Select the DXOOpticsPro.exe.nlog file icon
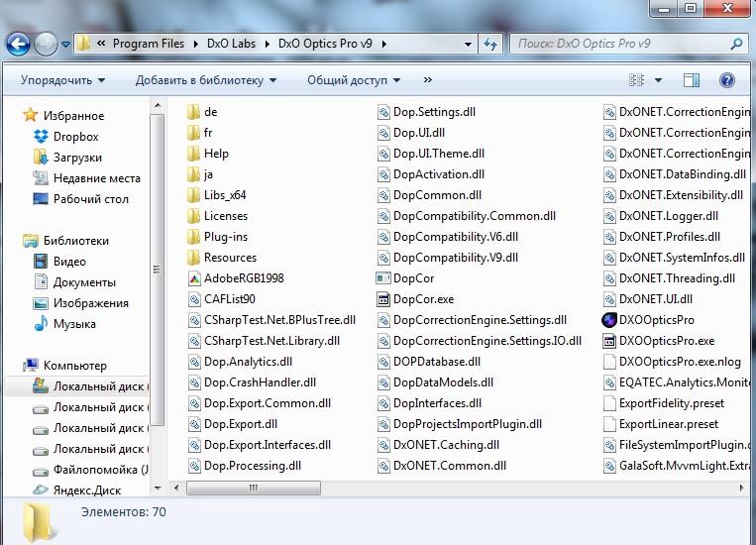 (609, 362)
